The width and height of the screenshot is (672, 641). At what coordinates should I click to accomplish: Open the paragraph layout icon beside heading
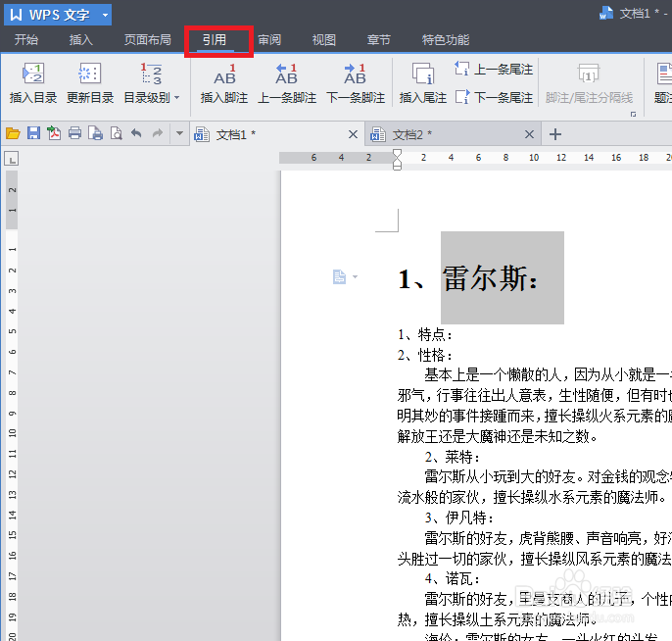coord(339,277)
